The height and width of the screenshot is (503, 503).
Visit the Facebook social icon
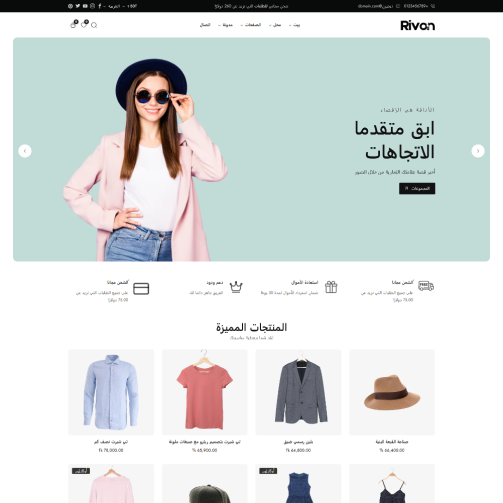click(x=99, y=6)
